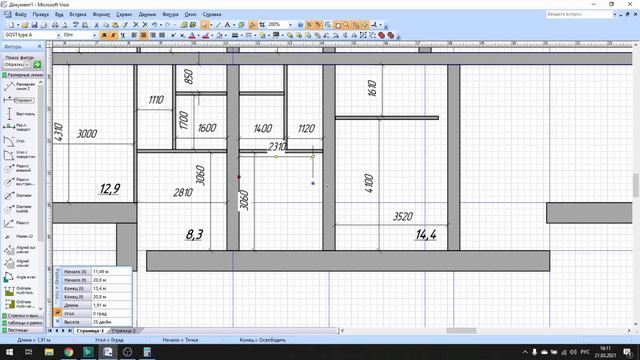Open File Explorer from the taskbar

(x=49, y=352)
